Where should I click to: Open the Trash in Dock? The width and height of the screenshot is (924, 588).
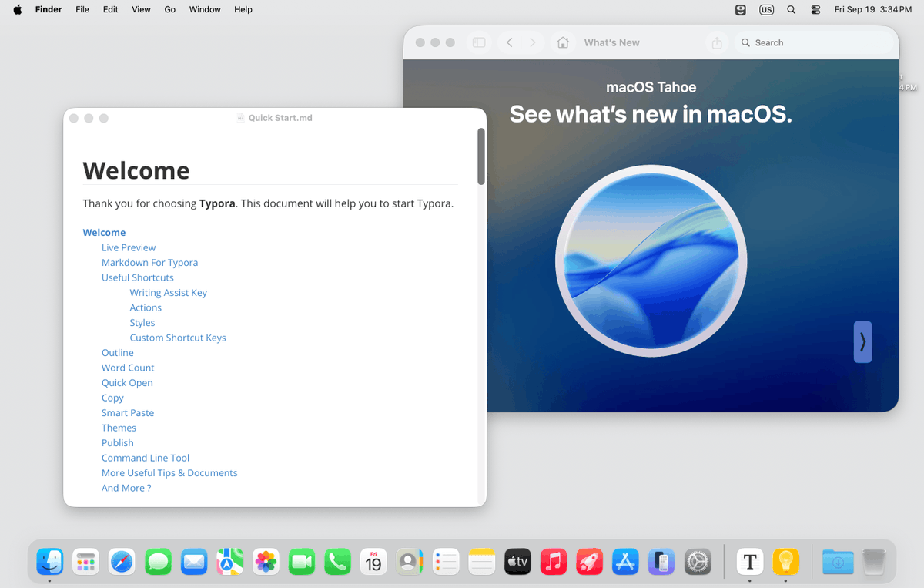click(x=874, y=562)
